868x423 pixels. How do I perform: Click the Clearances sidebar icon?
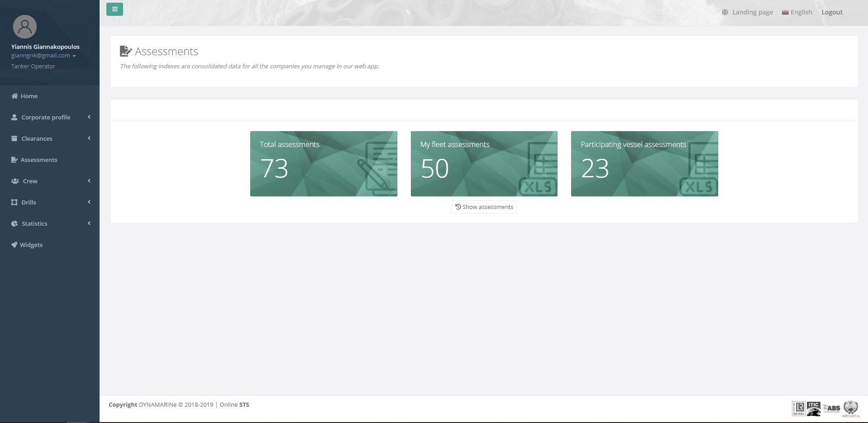tap(14, 138)
